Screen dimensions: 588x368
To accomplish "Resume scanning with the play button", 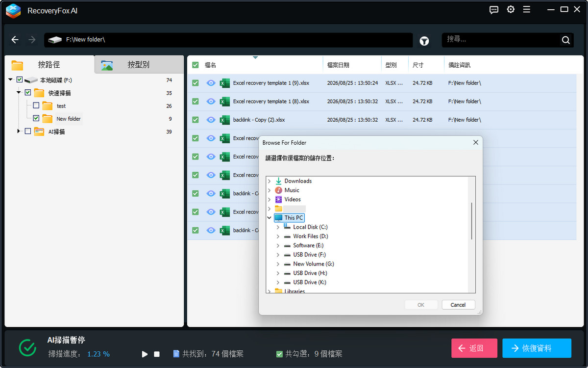I will (145, 354).
